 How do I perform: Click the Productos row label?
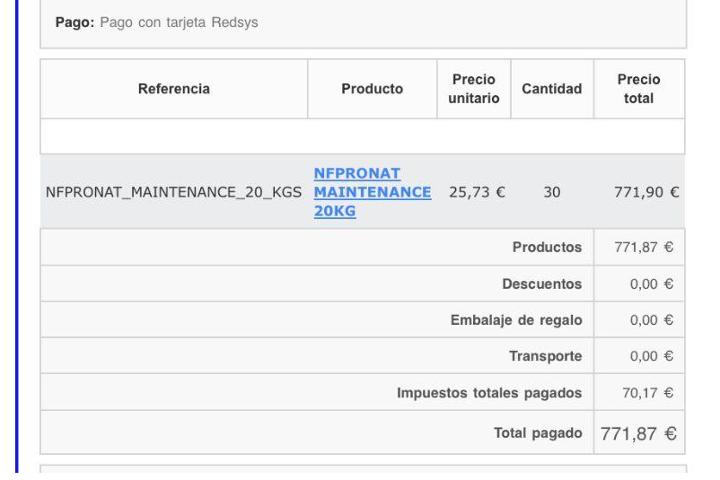(x=547, y=247)
